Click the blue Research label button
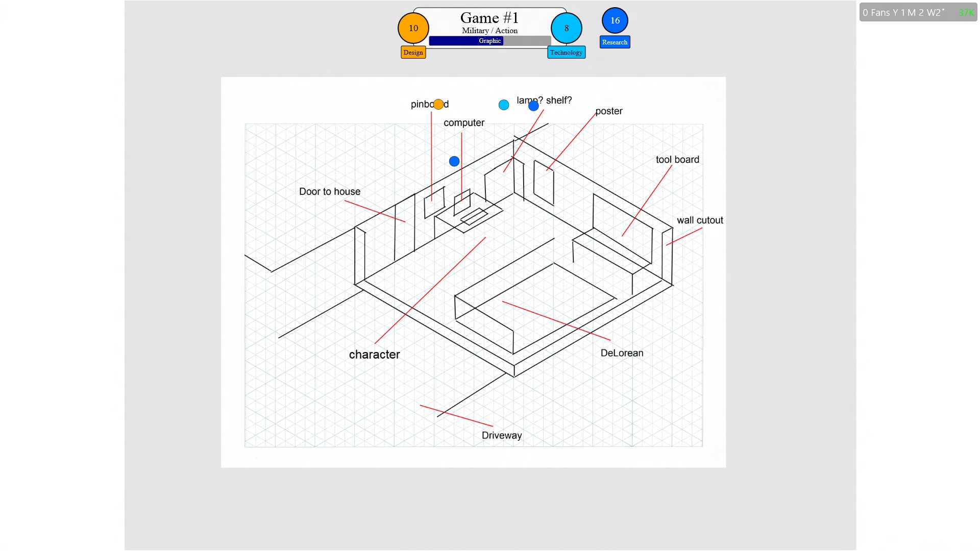 pos(615,42)
